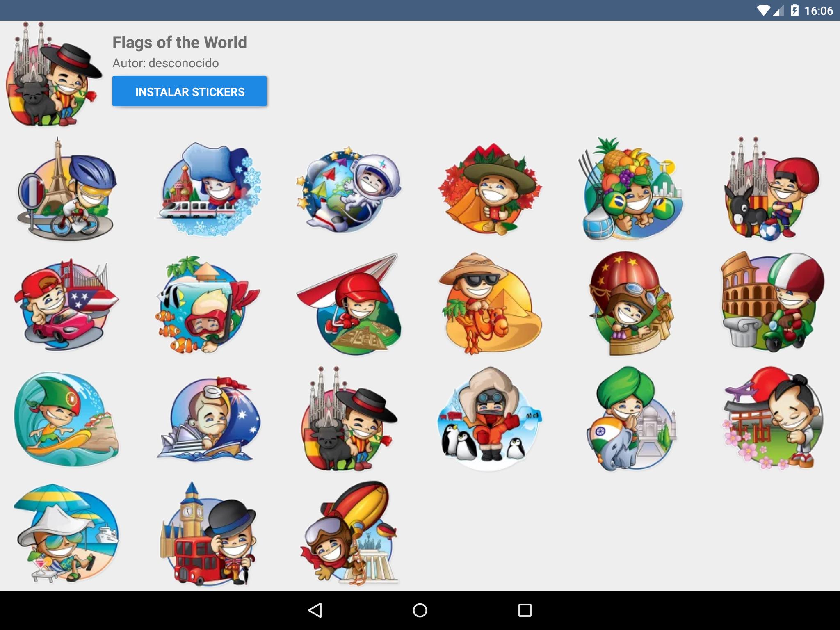
Task: Select the China hot air balloon sticker
Action: pos(632,304)
